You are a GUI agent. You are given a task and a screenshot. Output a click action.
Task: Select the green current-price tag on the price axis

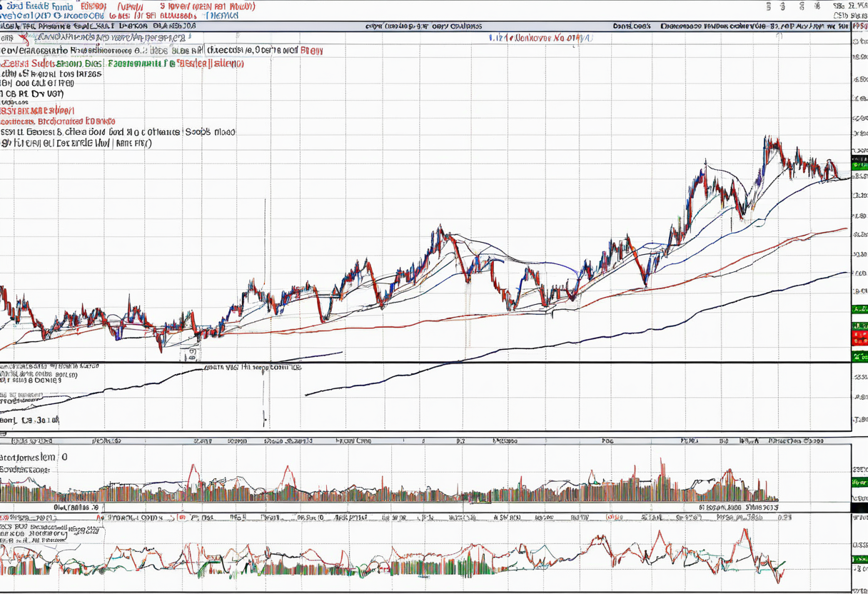pyautogui.click(x=859, y=161)
